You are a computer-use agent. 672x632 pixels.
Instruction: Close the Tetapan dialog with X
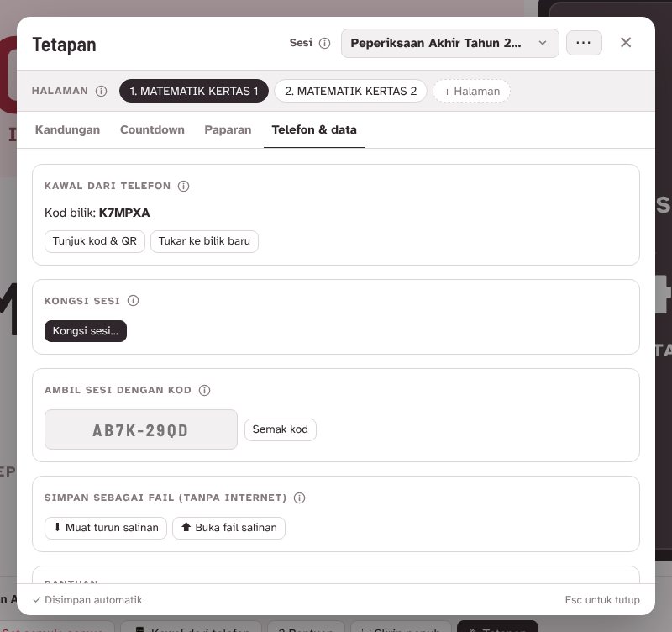(626, 43)
